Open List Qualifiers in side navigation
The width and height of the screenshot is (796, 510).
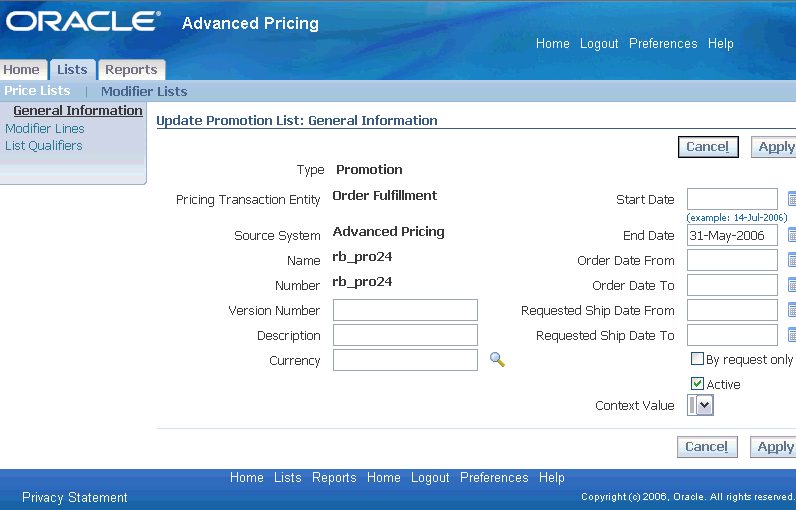[x=44, y=146]
